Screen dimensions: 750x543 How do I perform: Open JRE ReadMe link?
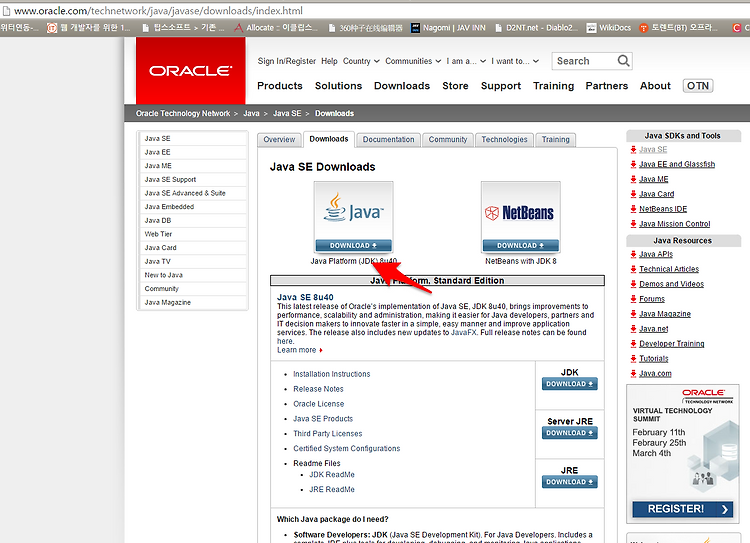click(331, 489)
